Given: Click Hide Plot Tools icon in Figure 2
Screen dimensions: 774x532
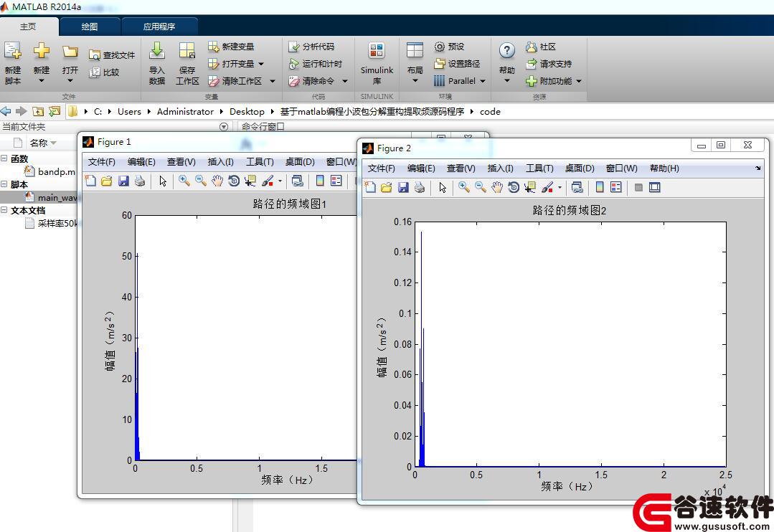Looking at the screenshot, I should coord(638,188).
